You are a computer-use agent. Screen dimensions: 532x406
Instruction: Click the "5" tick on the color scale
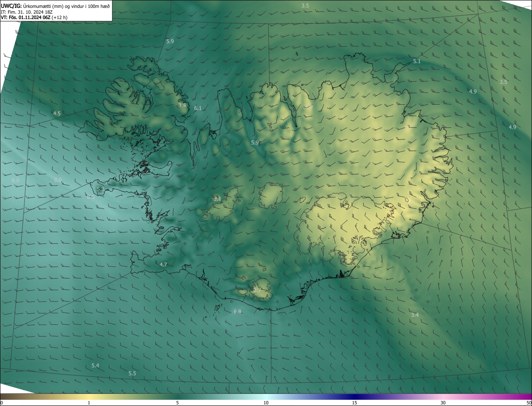click(x=177, y=403)
